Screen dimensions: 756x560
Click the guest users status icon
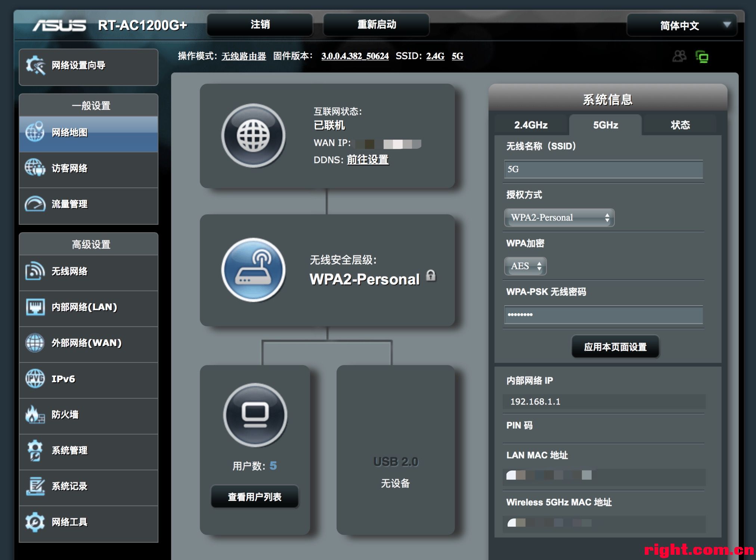tap(679, 56)
